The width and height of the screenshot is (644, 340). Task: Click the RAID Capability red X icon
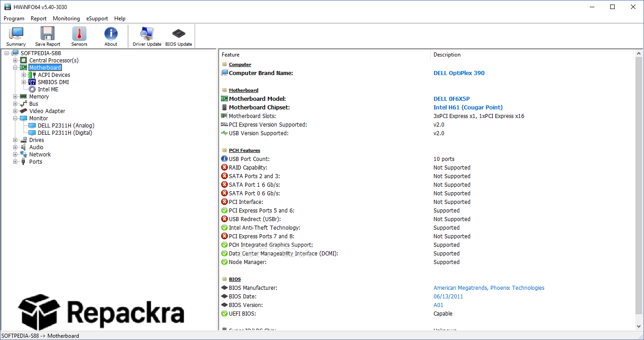[x=224, y=168]
